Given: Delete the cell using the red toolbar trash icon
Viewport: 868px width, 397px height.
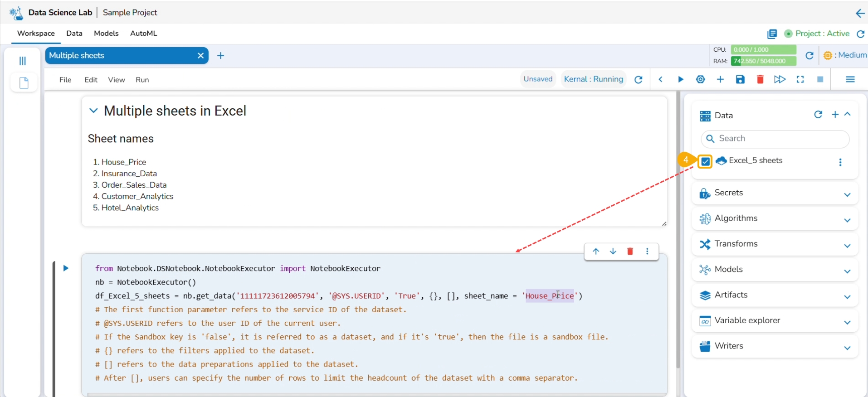Looking at the screenshot, I should click(760, 79).
